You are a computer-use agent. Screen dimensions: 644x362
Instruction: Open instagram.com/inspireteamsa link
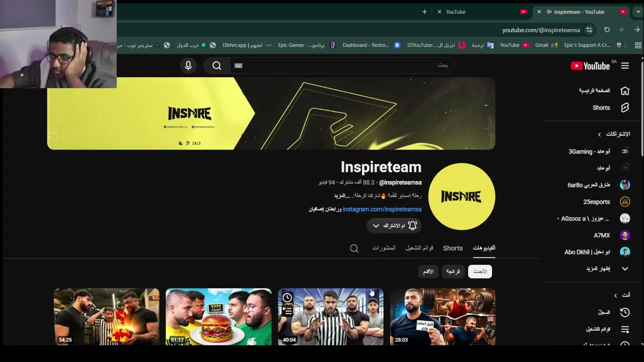coord(382,209)
